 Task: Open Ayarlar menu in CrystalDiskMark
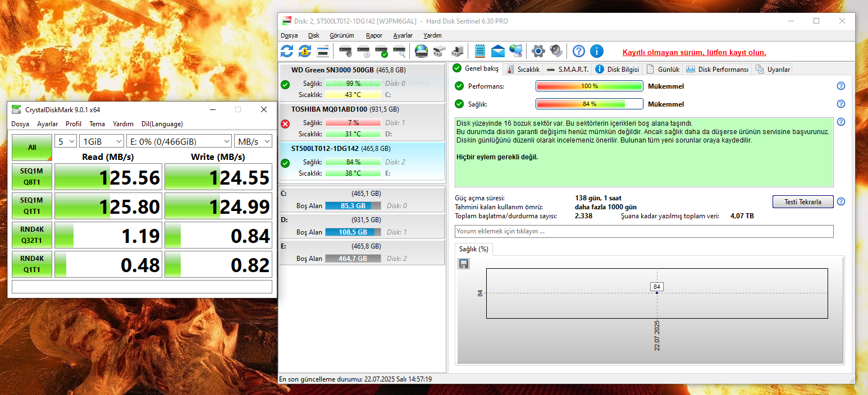click(48, 124)
